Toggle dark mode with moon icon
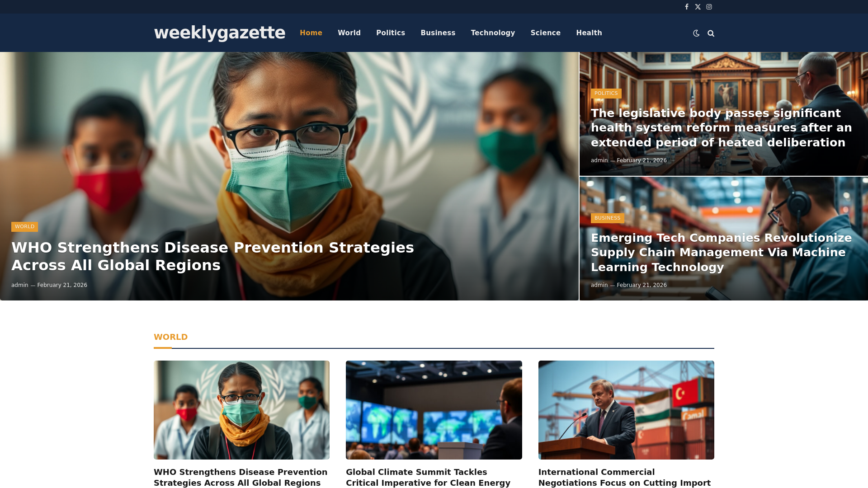The width and height of the screenshot is (868, 488). click(x=696, y=33)
